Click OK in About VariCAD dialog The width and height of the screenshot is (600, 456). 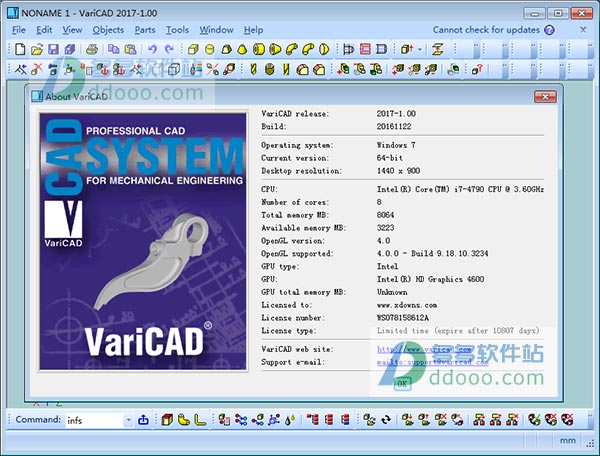402,384
